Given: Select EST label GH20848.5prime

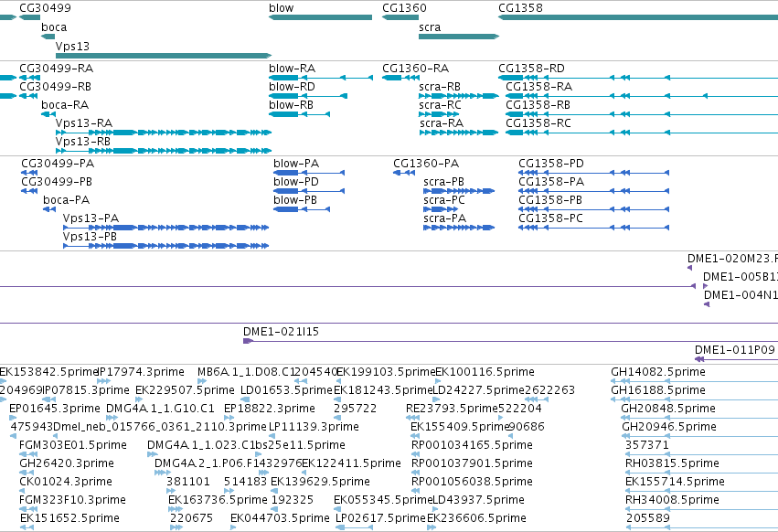Looking at the screenshot, I should pyautogui.click(x=668, y=409).
